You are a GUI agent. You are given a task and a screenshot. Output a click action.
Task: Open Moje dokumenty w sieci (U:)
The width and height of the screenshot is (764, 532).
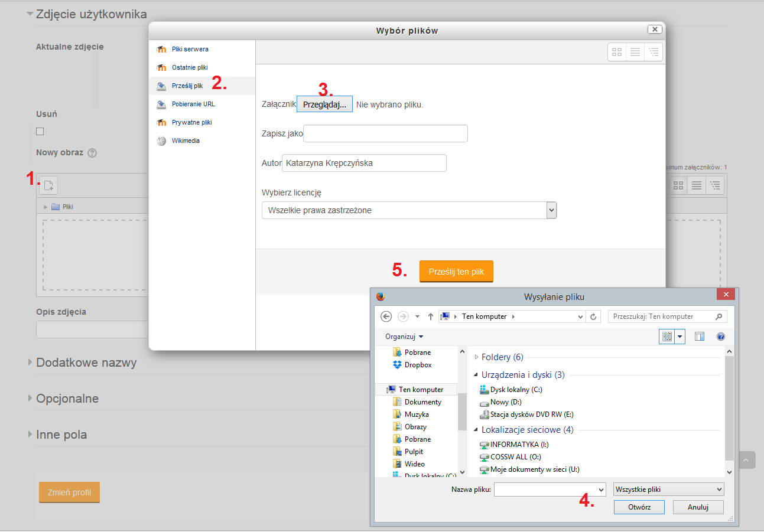530,469
